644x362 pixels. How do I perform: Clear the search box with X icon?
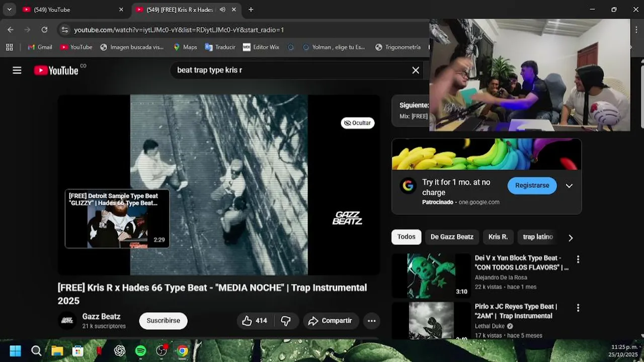[416, 70]
